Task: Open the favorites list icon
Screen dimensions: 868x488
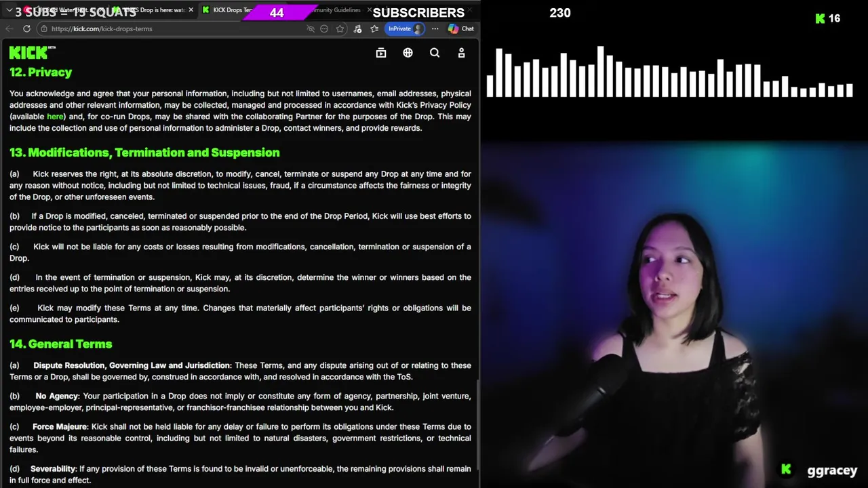Action: click(374, 28)
